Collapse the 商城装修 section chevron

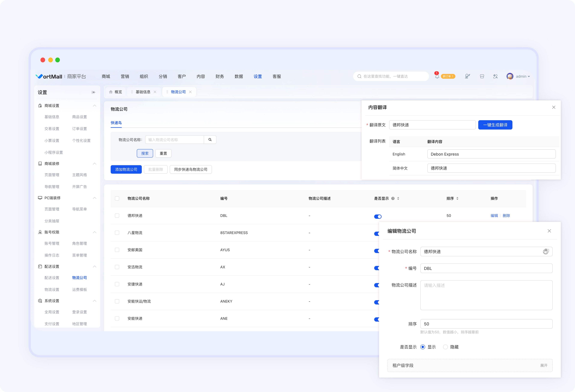94,164
